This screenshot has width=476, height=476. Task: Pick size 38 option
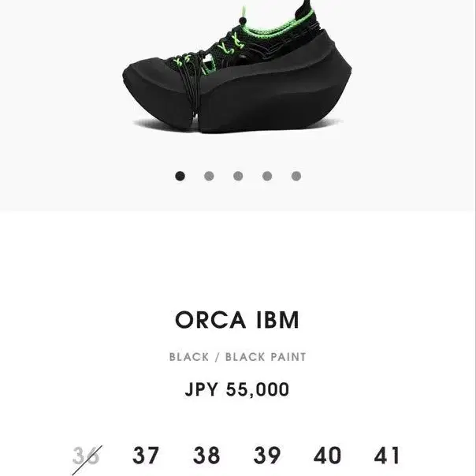point(206,456)
